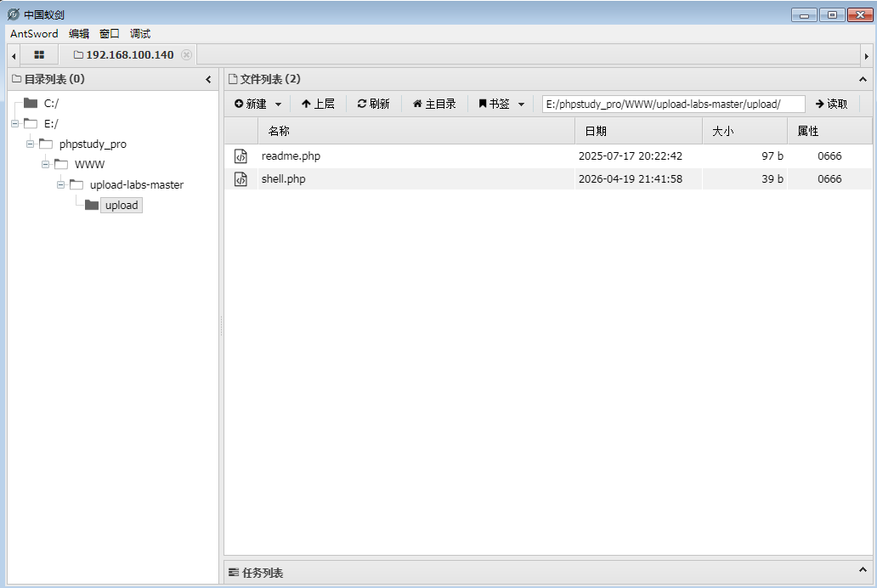
Task: Open the AntSword menu
Action: 34,34
